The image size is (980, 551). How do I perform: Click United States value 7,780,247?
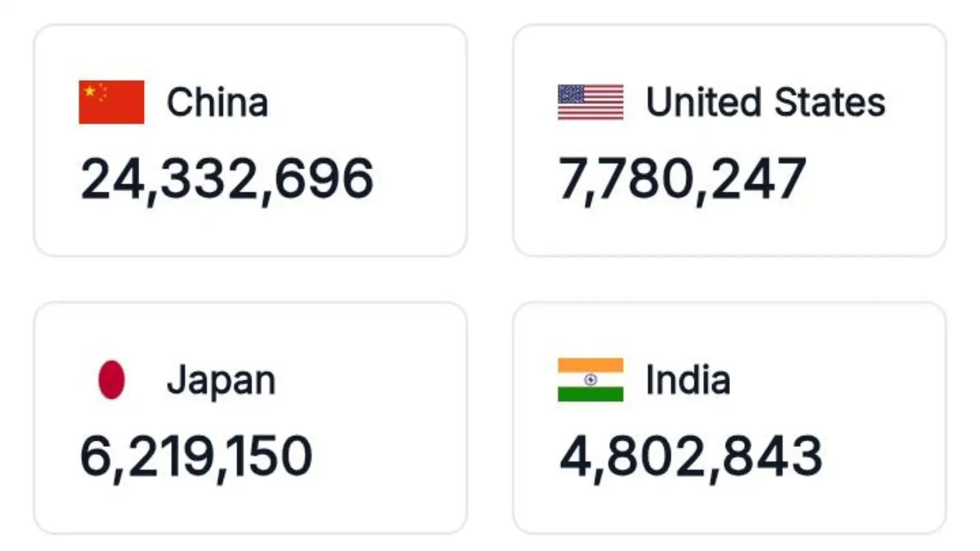click(x=682, y=179)
